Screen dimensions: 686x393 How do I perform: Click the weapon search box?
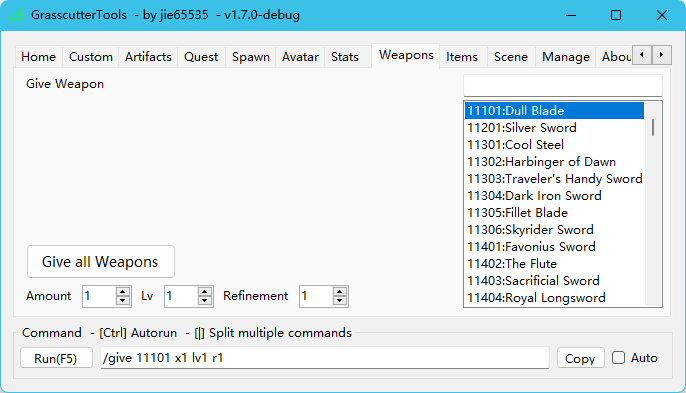click(563, 85)
